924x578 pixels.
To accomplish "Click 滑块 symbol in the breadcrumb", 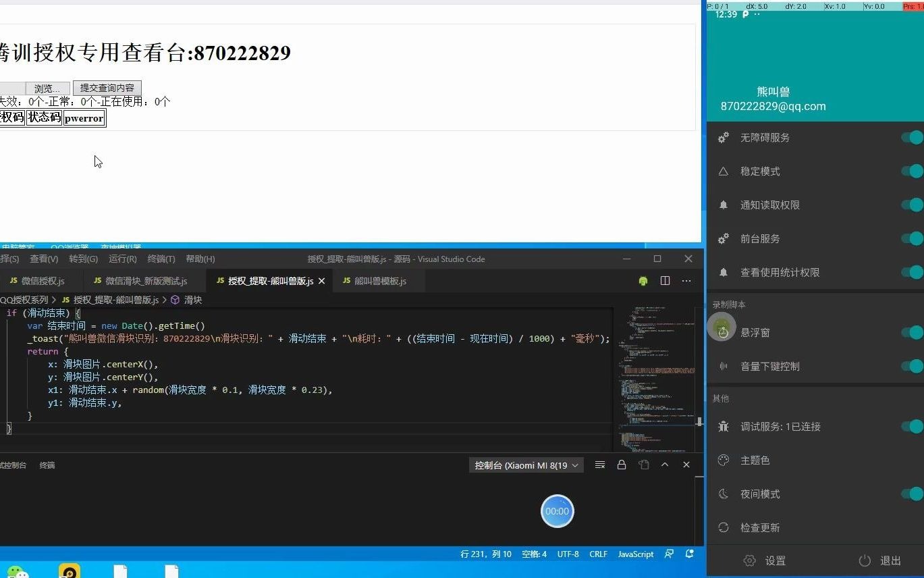I will pyautogui.click(x=193, y=300).
